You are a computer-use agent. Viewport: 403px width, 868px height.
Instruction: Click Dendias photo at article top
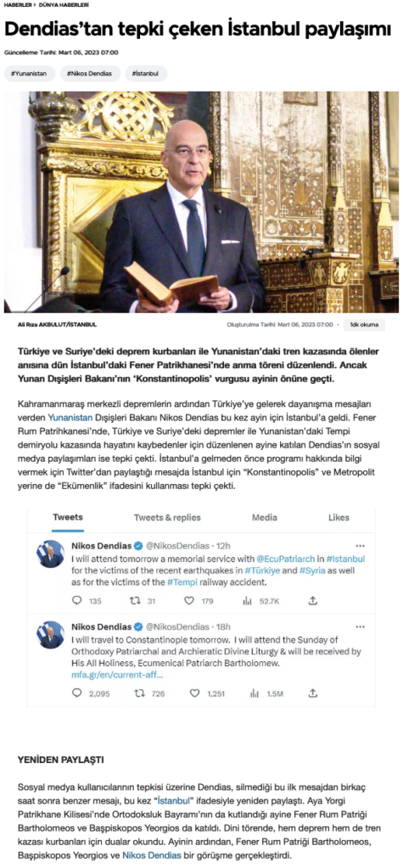coord(201,202)
